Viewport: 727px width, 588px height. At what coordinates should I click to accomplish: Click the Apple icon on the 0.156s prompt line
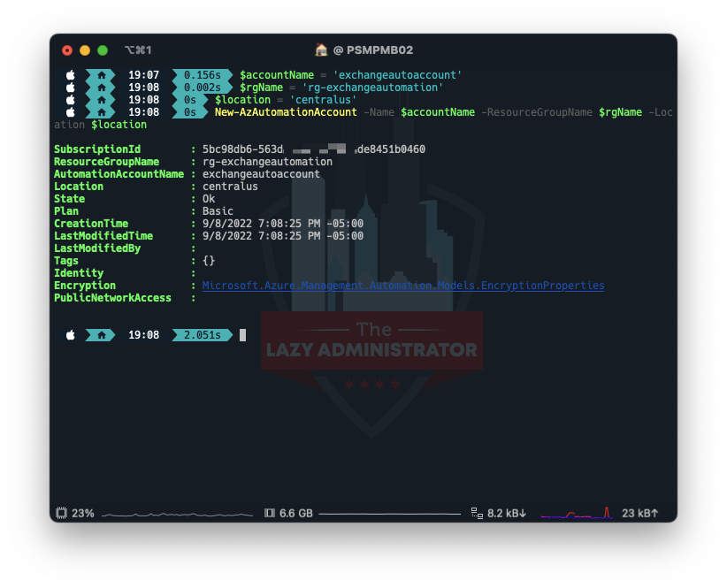[71, 74]
